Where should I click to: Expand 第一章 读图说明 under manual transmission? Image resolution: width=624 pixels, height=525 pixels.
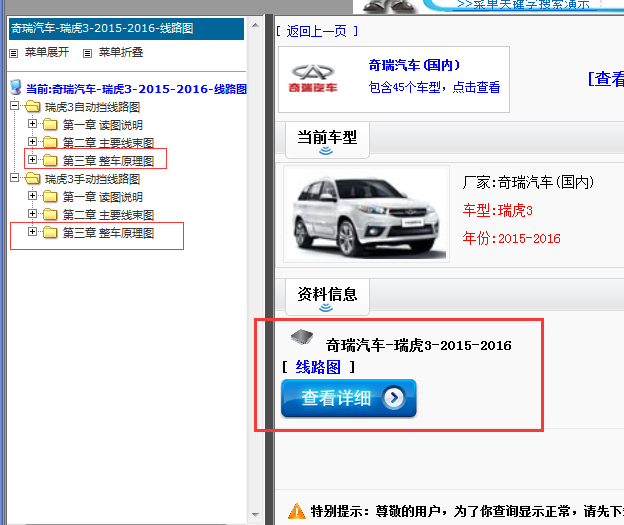tap(33, 196)
